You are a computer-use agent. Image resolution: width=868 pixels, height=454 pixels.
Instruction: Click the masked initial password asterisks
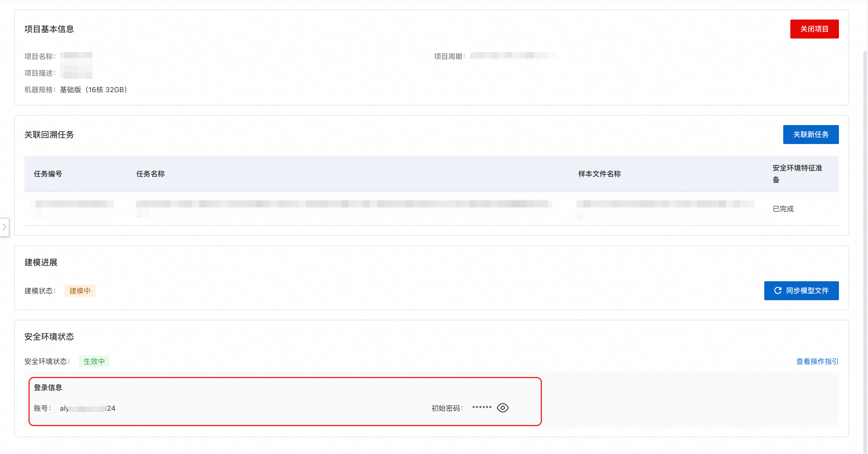[x=481, y=408]
